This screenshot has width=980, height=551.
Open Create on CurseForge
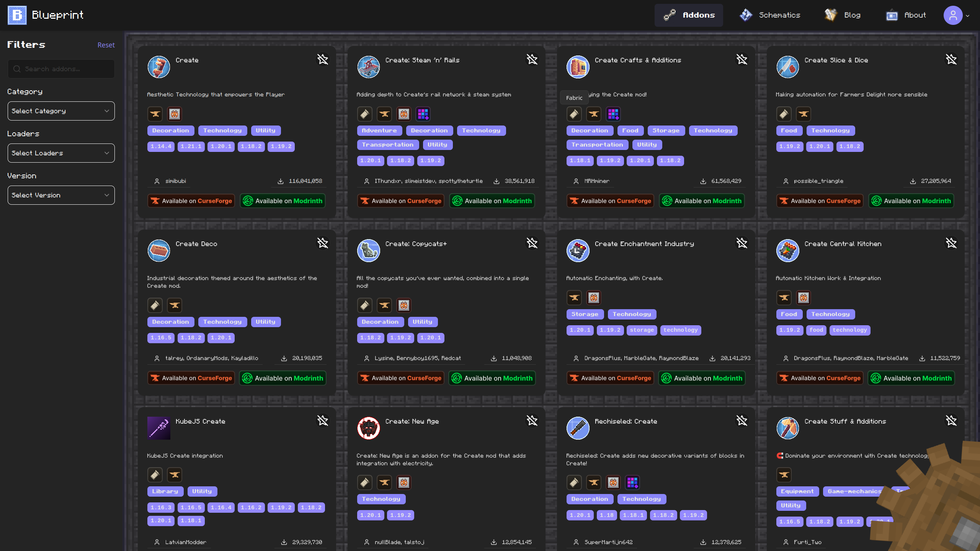(191, 201)
